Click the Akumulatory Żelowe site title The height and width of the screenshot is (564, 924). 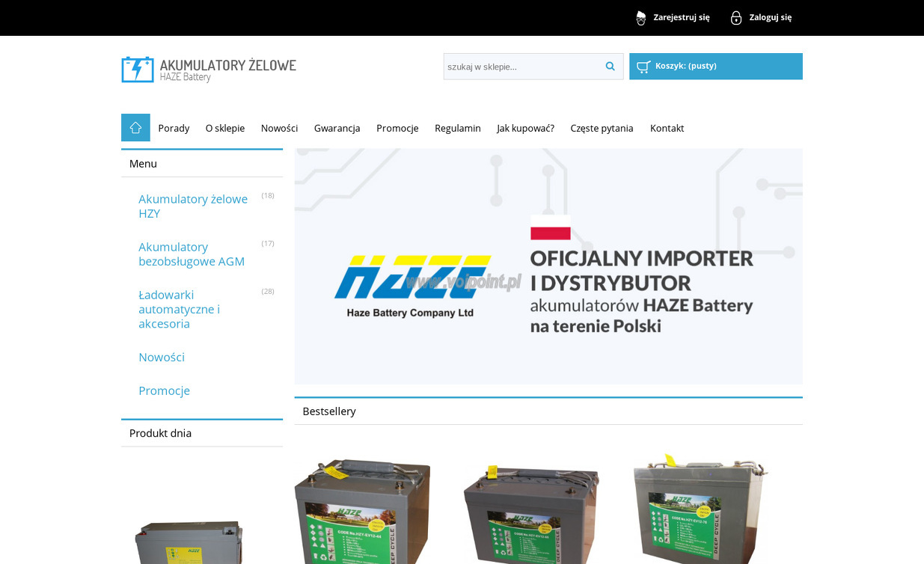(228, 65)
